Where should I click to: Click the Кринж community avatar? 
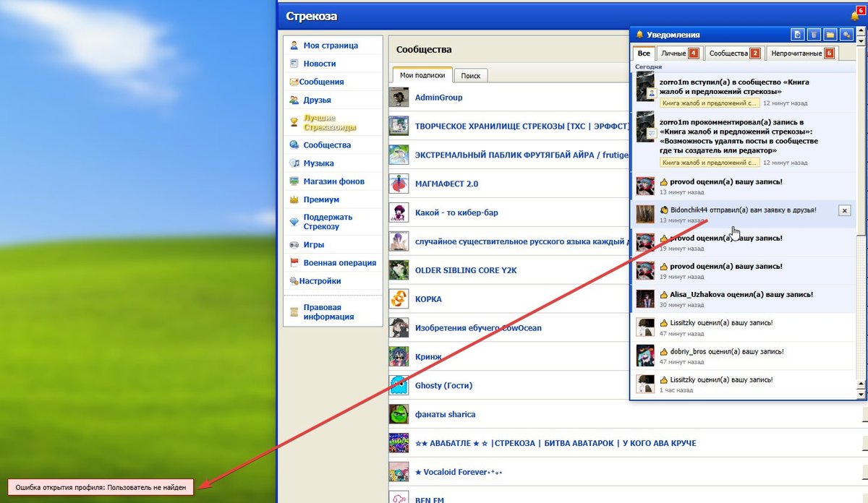tap(399, 356)
